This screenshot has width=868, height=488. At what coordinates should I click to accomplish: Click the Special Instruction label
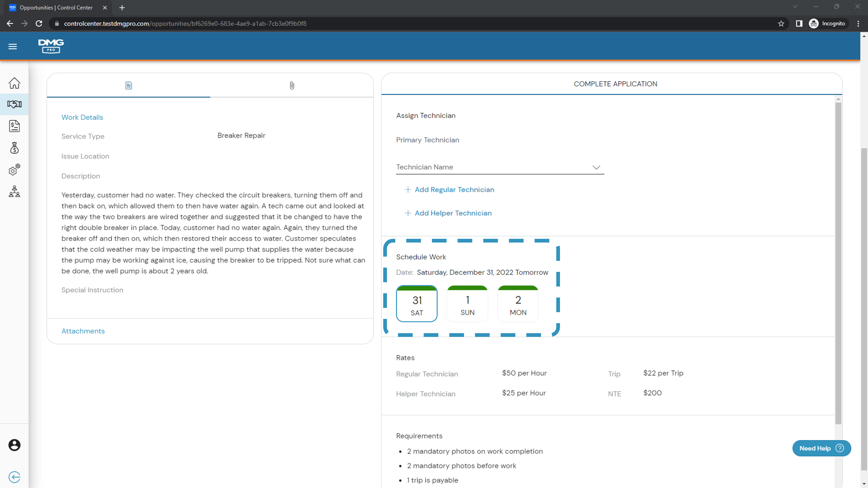coord(92,290)
